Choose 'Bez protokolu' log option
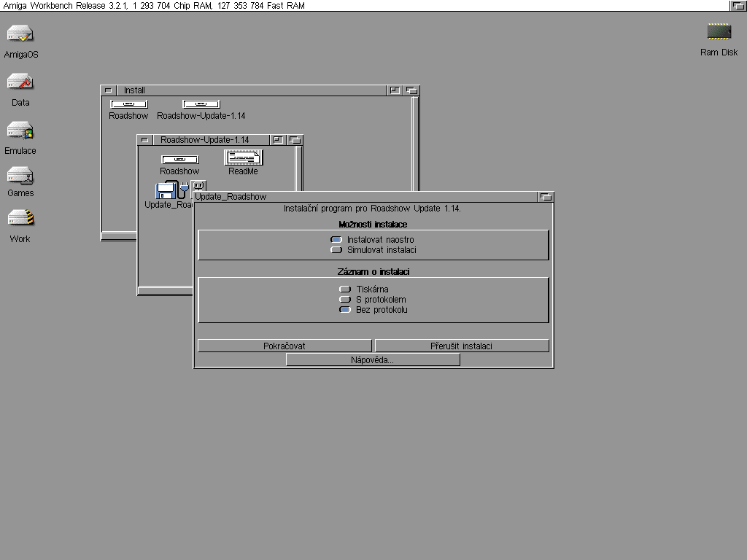This screenshot has width=747, height=560. (x=345, y=310)
